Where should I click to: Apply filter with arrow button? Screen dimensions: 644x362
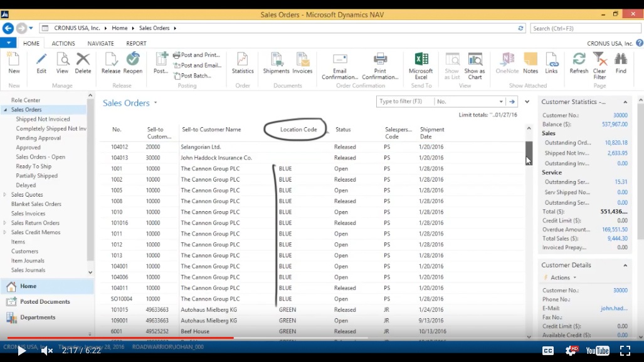coord(512,101)
